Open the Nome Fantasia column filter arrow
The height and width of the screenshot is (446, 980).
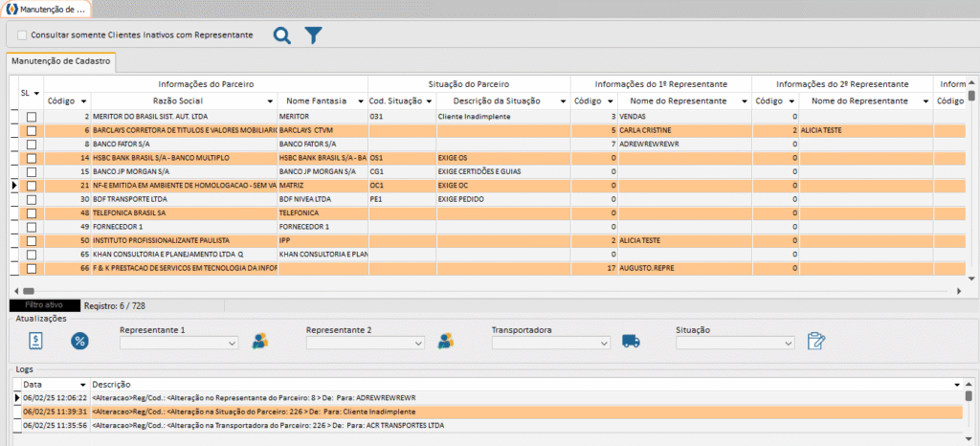pyautogui.click(x=361, y=101)
